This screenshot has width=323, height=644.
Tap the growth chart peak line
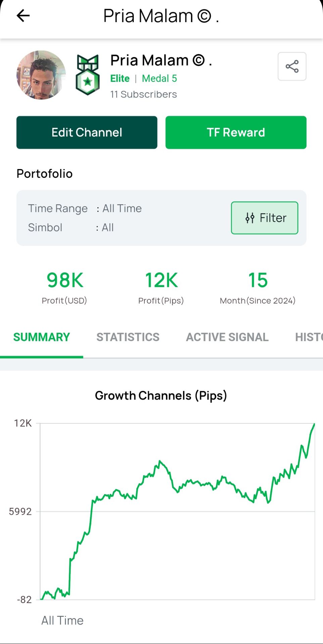[314, 426]
